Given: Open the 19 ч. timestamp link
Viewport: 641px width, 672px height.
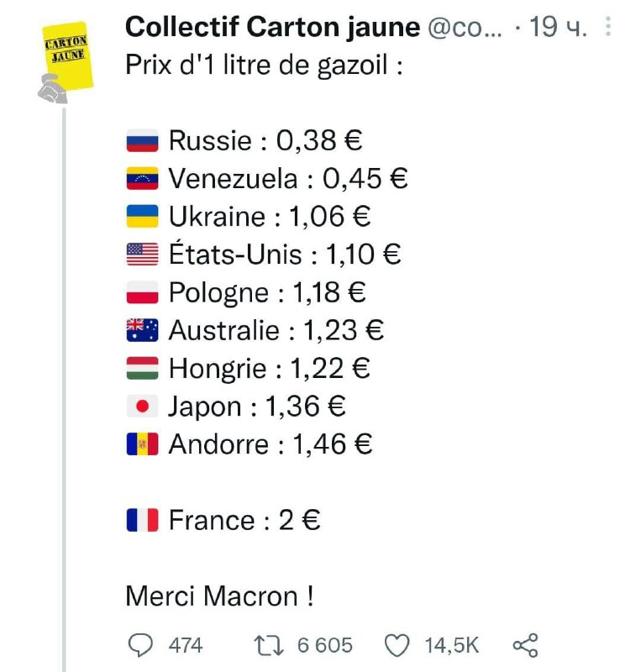Looking at the screenshot, I should click(x=558, y=27).
